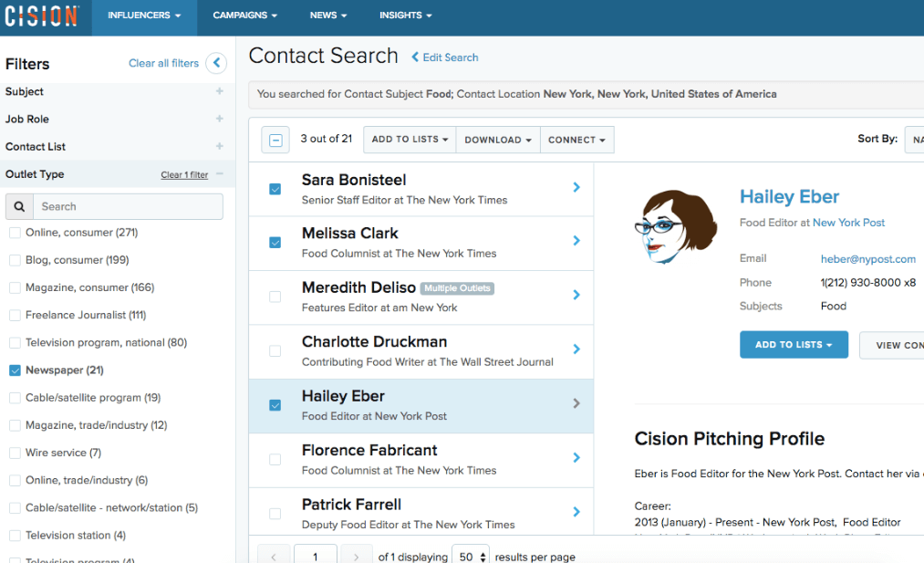This screenshot has width=924, height=563.
Task: Check the Cable/satellite - network/station (5) filter
Action: [16, 507]
